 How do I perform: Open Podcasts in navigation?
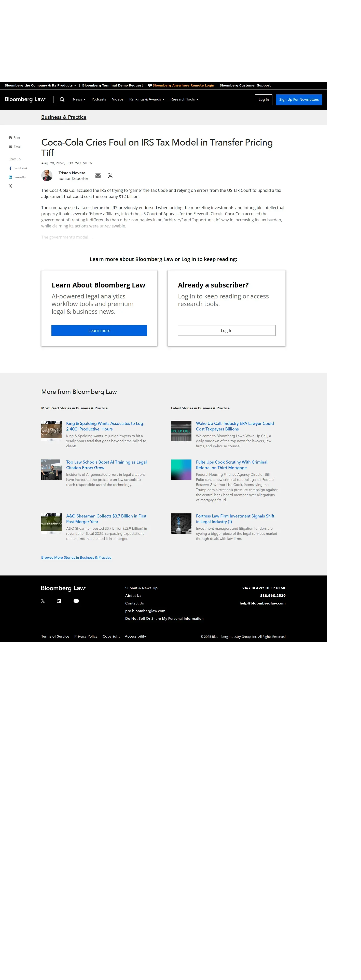99,99
